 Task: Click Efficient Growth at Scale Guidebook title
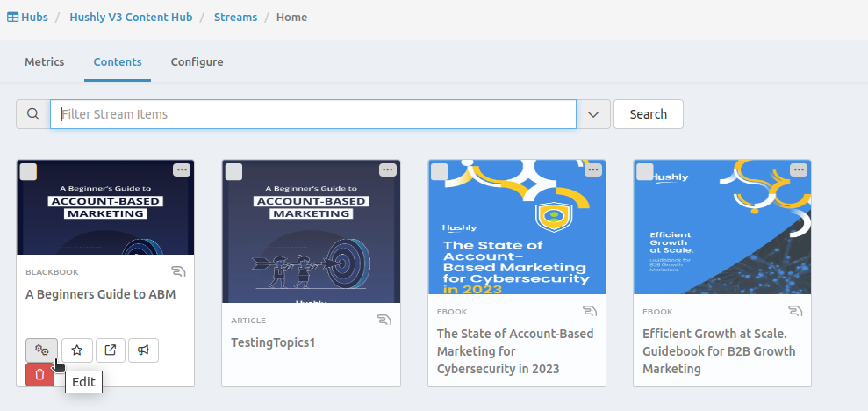(719, 351)
